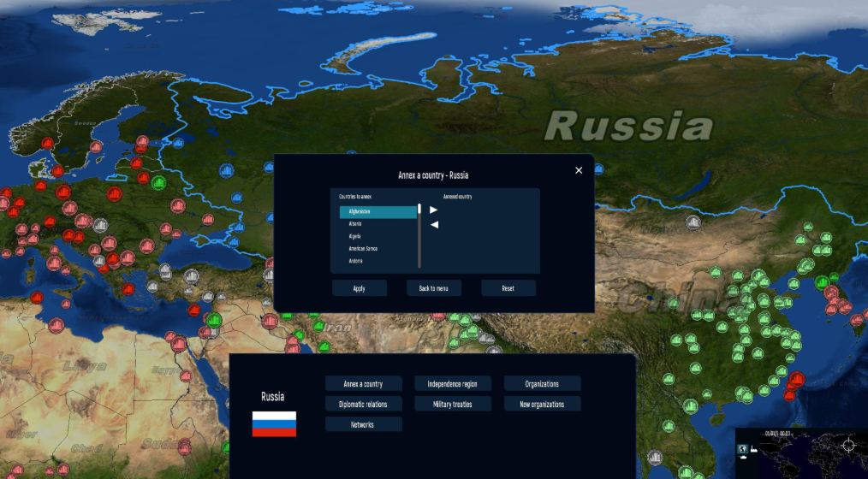The image size is (868, 479).
Task: Select the tank icon beside the minimap
Action: 743,458
